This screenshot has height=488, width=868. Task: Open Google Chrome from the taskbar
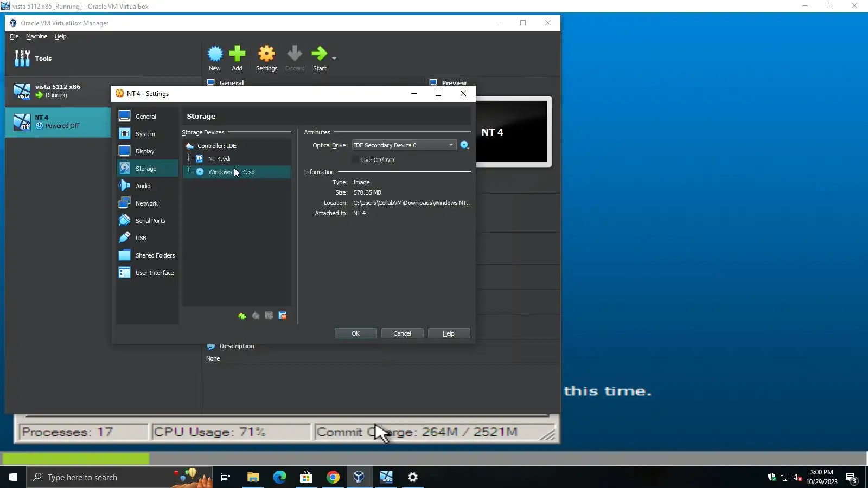click(333, 477)
